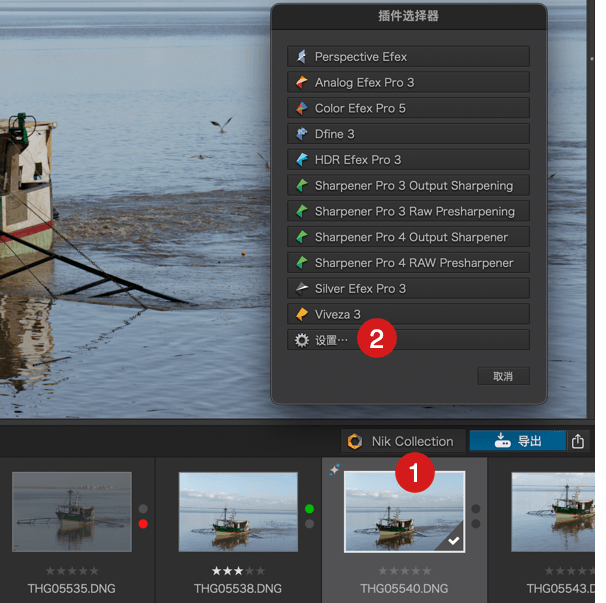Viewport: 606px width, 603px height.
Task: Click the Color Efex Pro 5 icon
Action: point(301,108)
